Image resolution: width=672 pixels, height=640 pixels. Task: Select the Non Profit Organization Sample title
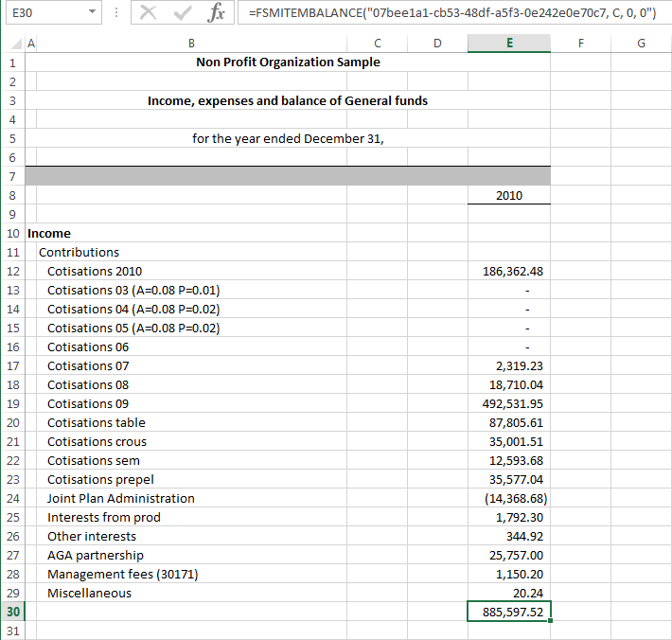[x=288, y=62]
